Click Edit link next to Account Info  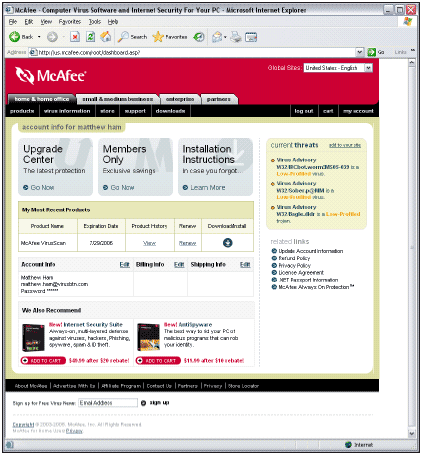click(x=124, y=264)
